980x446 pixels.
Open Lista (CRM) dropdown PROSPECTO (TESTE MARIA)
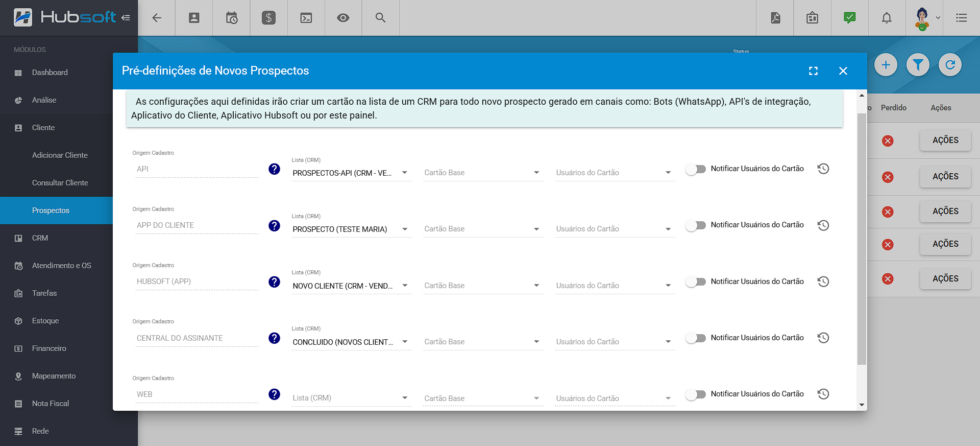pyautogui.click(x=351, y=229)
